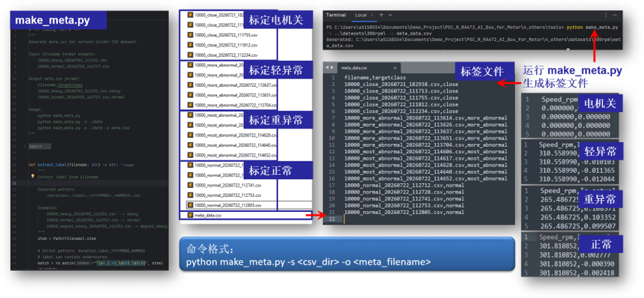Click file icon of 10000_most_abnormal_20260722_114628.csv
The image size is (644, 298).
[190, 135]
